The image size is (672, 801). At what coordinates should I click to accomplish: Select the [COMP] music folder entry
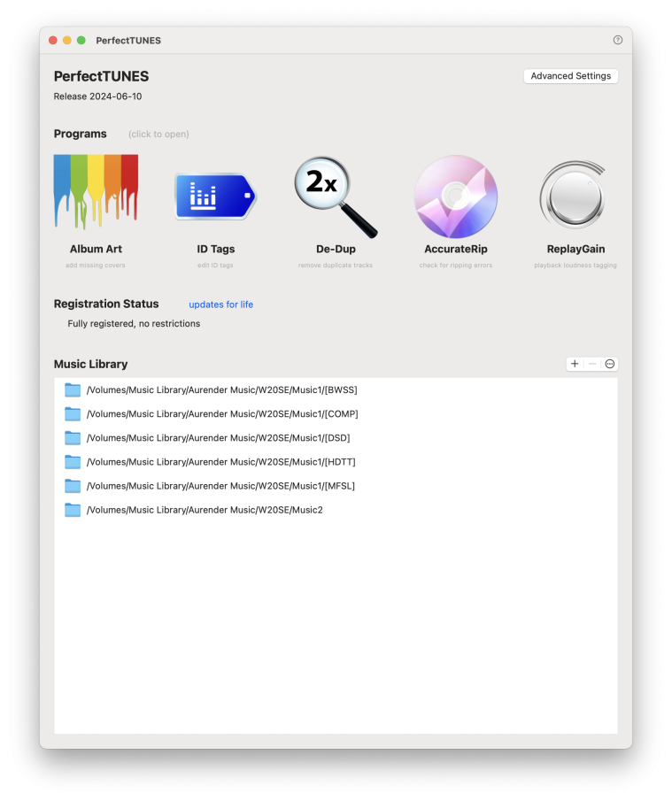coord(221,413)
